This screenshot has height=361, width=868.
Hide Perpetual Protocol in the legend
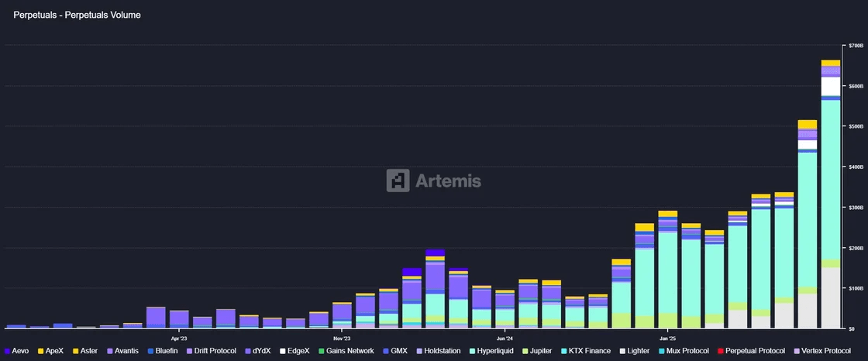pos(751,351)
